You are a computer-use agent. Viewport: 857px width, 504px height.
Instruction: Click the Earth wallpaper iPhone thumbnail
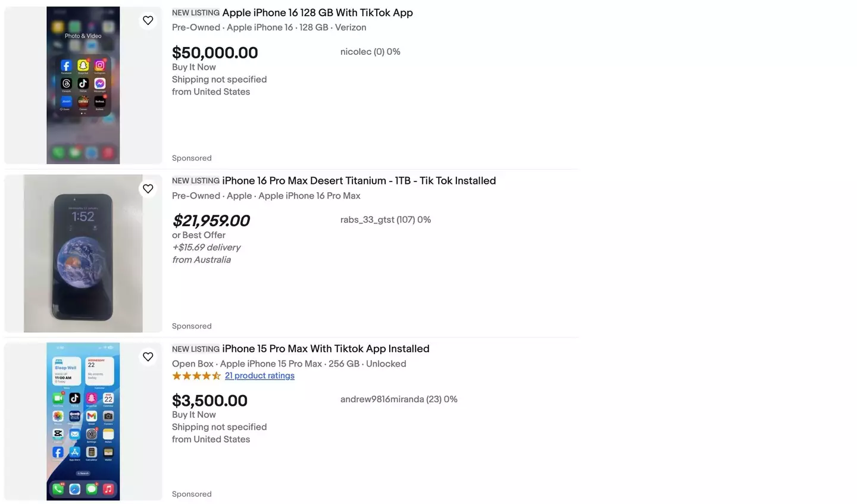[83, 253]
